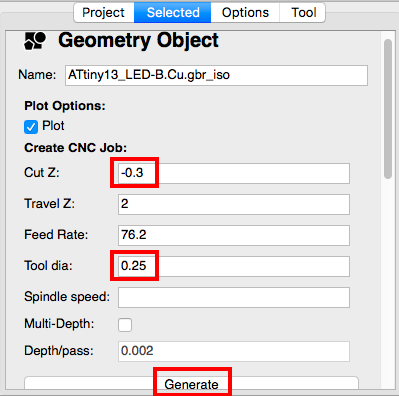399x396 pixels.
Task: Enable the Multi-Depth checkbox
Action: click(x=125, y=324)
